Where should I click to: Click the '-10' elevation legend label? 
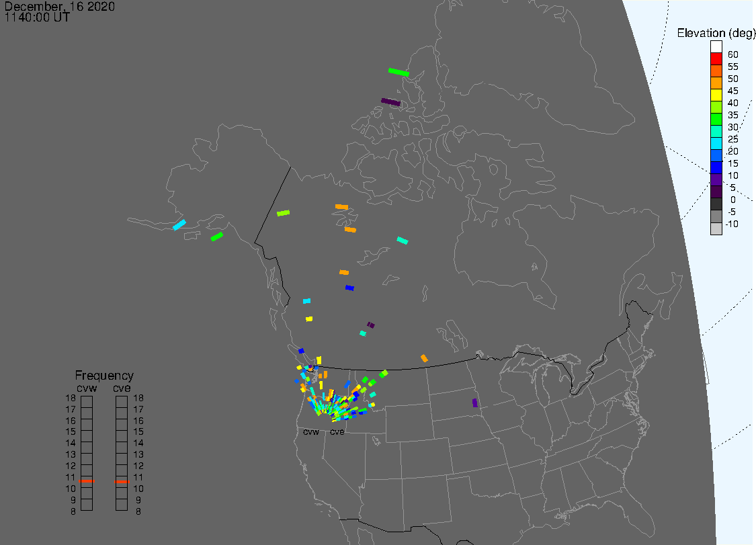click(x=732, y=224)
